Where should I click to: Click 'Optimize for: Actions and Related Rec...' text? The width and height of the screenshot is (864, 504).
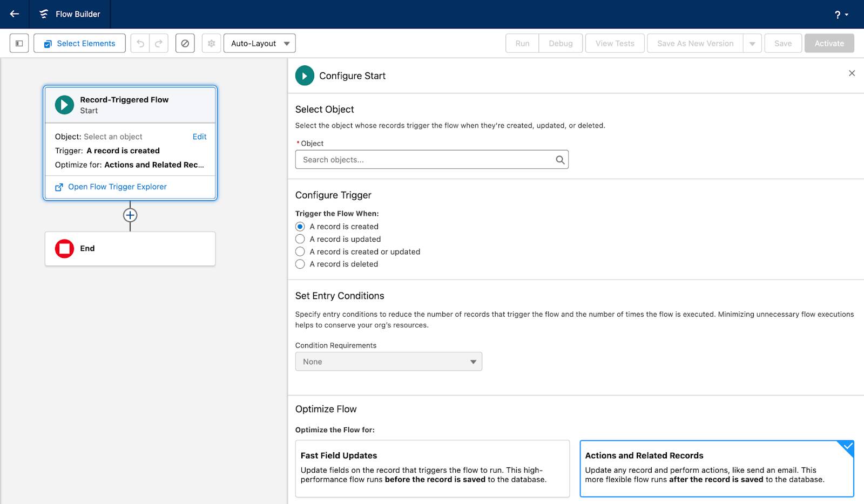click(130, 165)
